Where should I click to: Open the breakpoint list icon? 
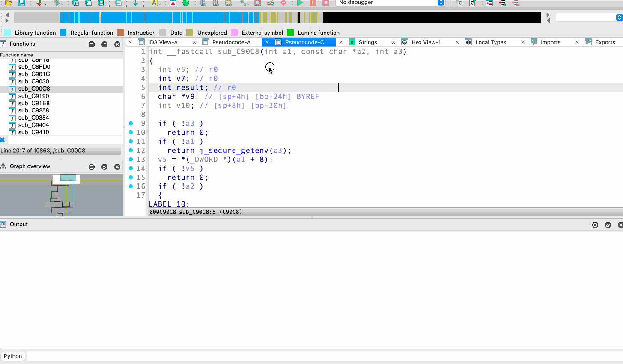coord(489,3)
